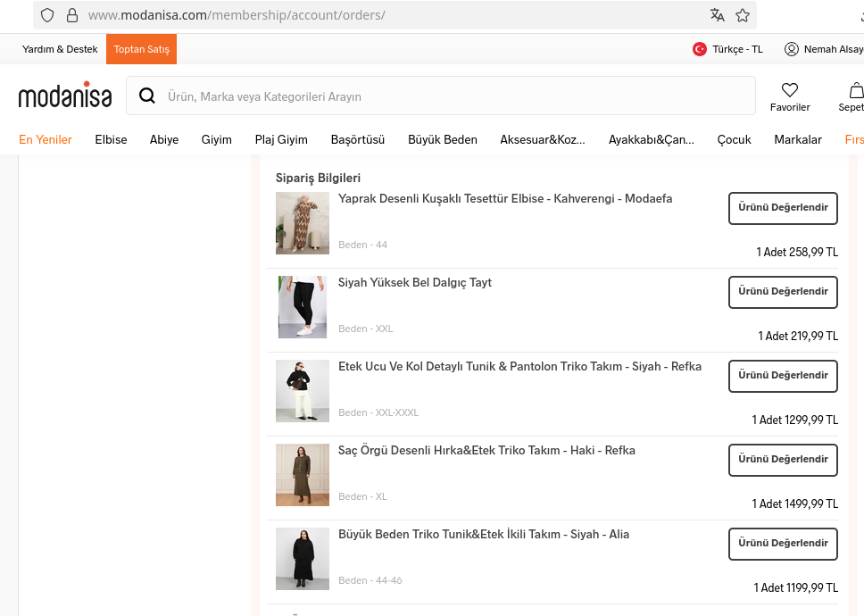Bookmark this page with star icon

pos(743,15)
